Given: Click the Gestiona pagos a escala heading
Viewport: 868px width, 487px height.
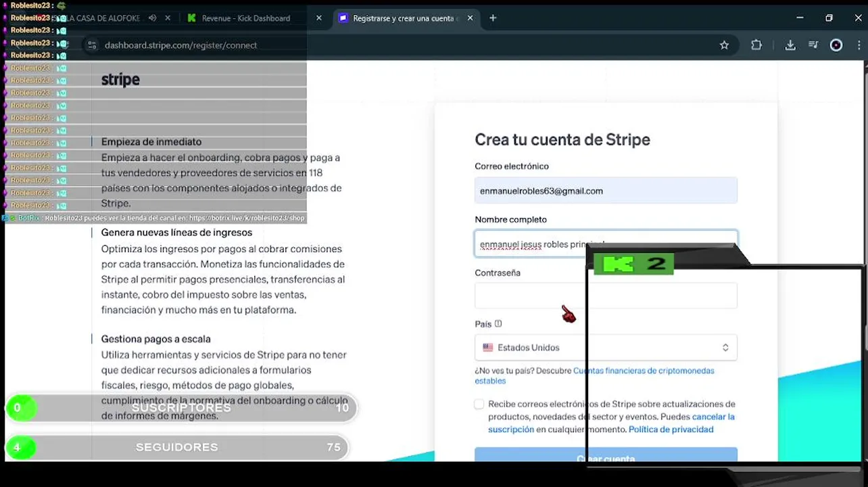Looking at the screenshot, I should pos(155,339).
